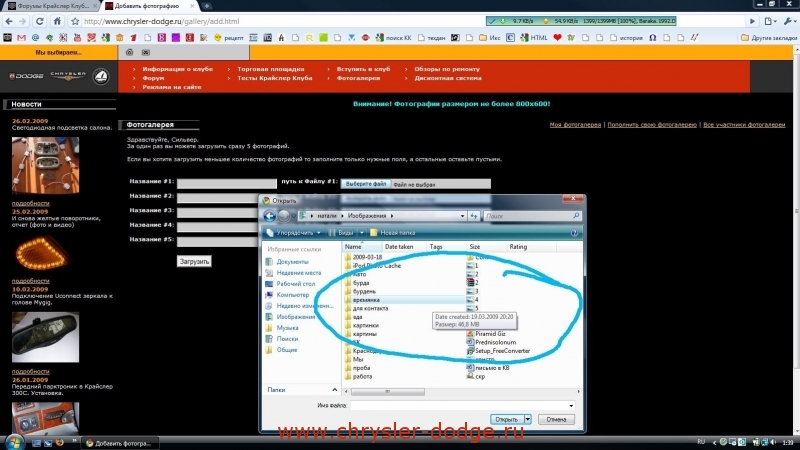Reload the page with the refresh icon

[39, 21]
